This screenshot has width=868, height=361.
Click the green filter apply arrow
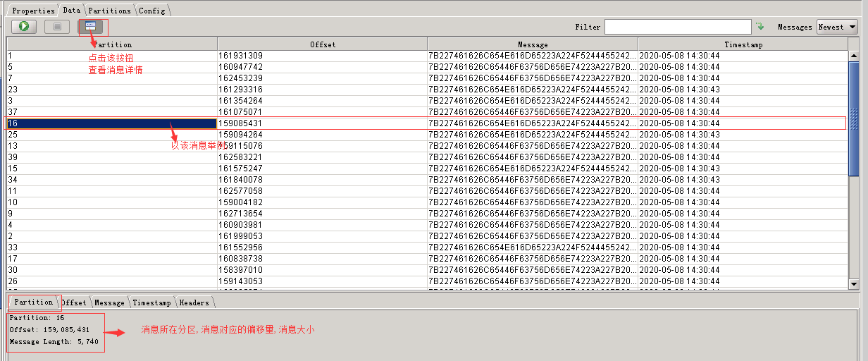[x=759, y=27]
